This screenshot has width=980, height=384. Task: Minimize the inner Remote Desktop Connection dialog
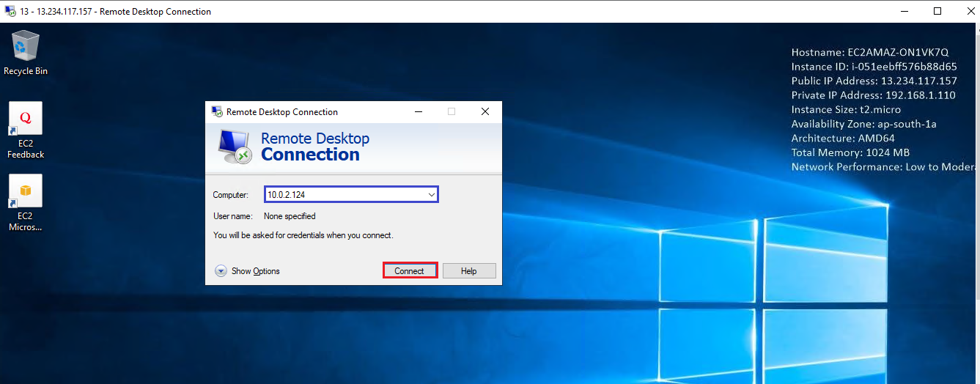(419, 111)
